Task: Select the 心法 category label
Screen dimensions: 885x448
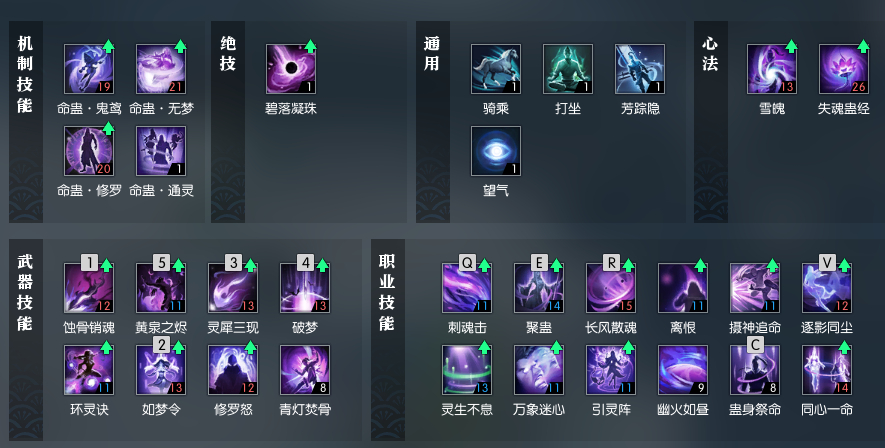Action: 710,54
